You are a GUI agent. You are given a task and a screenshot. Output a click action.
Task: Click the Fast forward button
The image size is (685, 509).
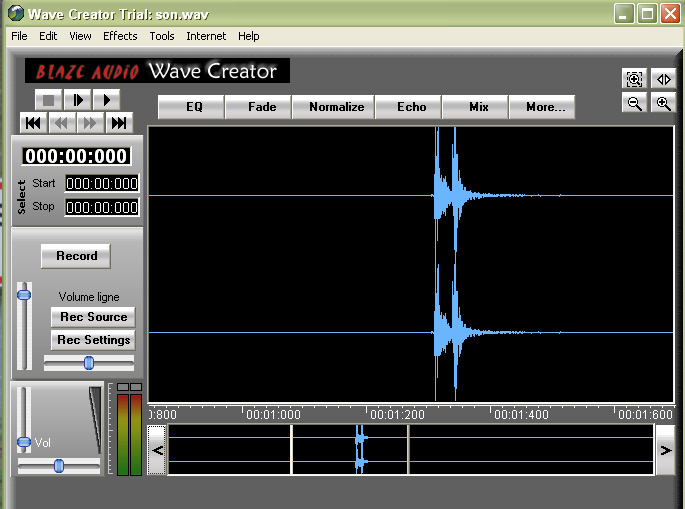click(x=90, y=123)
